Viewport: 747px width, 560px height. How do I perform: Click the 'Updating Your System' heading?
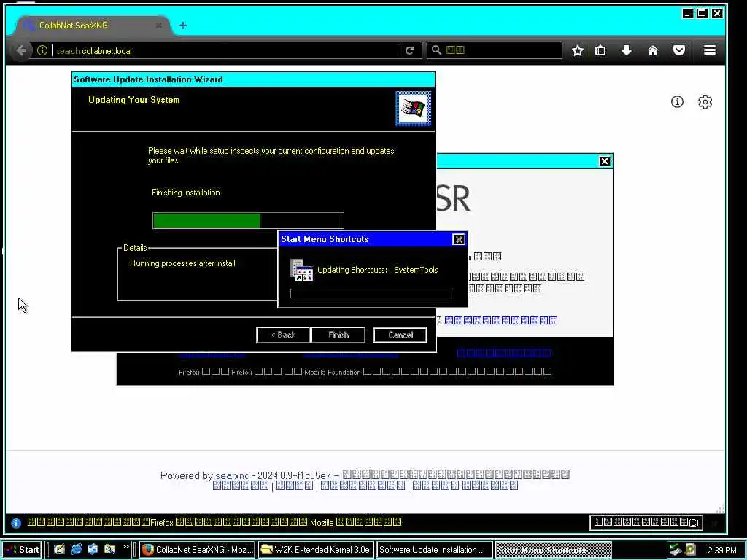coord(134,100)
